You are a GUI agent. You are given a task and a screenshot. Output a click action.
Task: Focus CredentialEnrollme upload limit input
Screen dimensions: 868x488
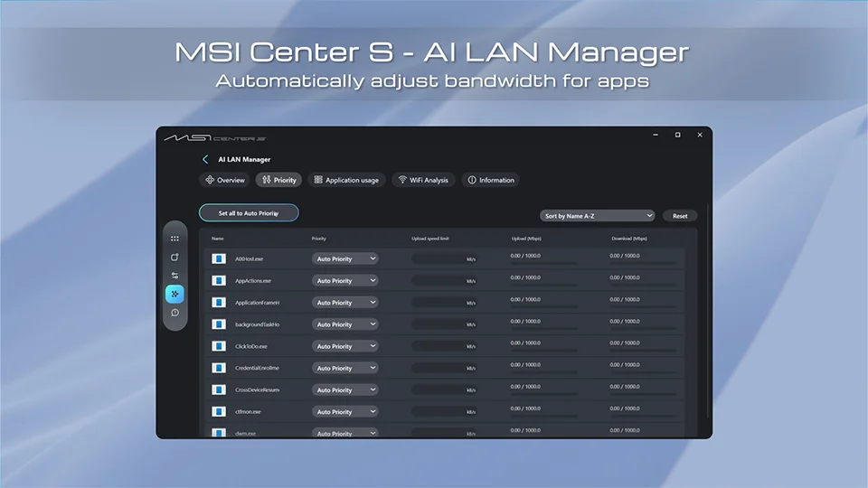(445, 368)
